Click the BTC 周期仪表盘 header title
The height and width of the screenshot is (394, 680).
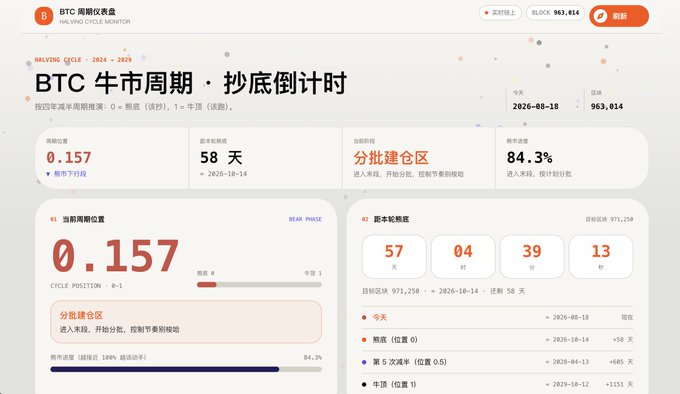click(88, 12)
